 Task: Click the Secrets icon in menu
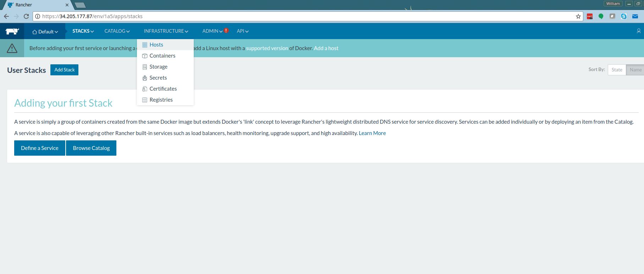144,78
